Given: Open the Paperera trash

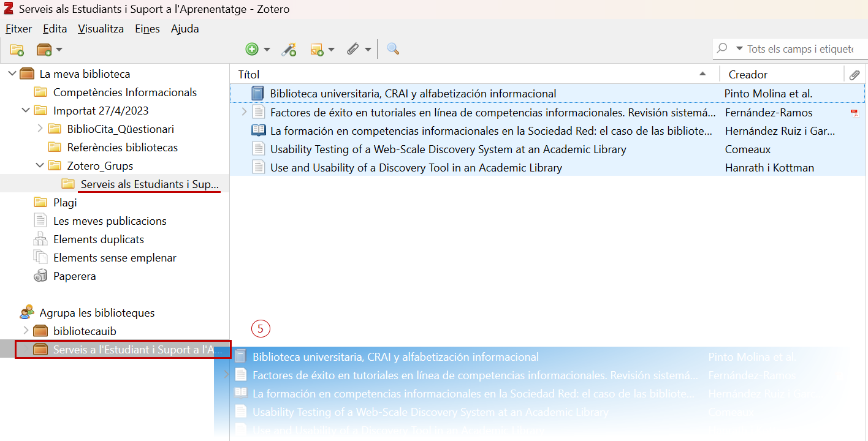Looking at the screenshot, I should [x=75, y=276].
